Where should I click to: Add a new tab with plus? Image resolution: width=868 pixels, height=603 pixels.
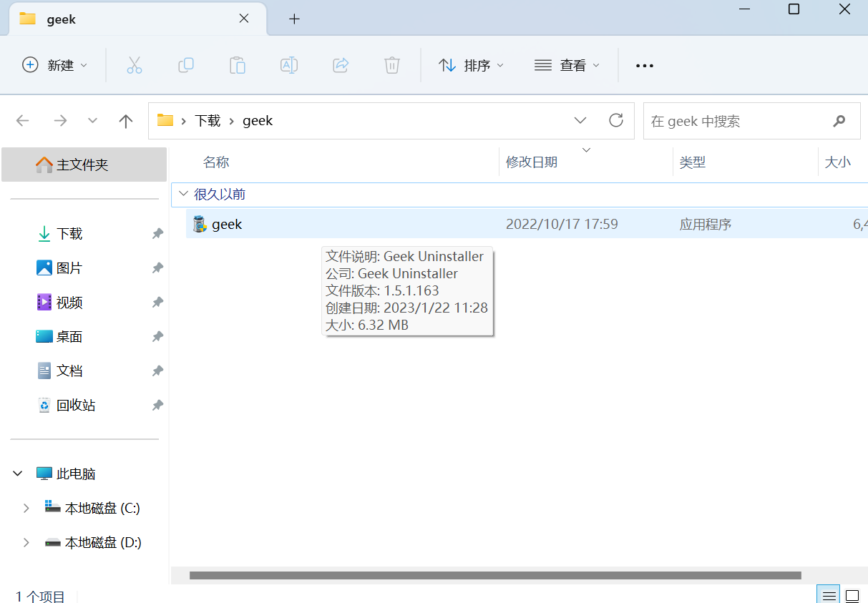pos(294,19)
